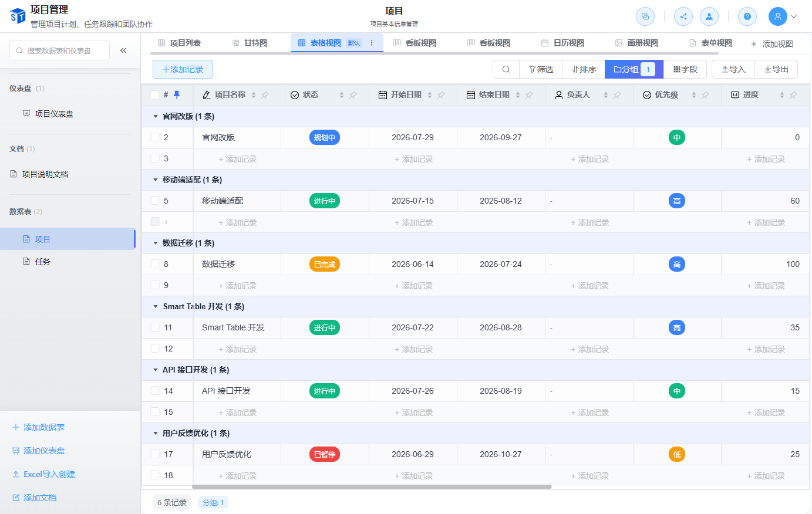Screen dimensions: 812x514
Task: Collapse the 数据迁移 group
Action: [x=156, y=243]
